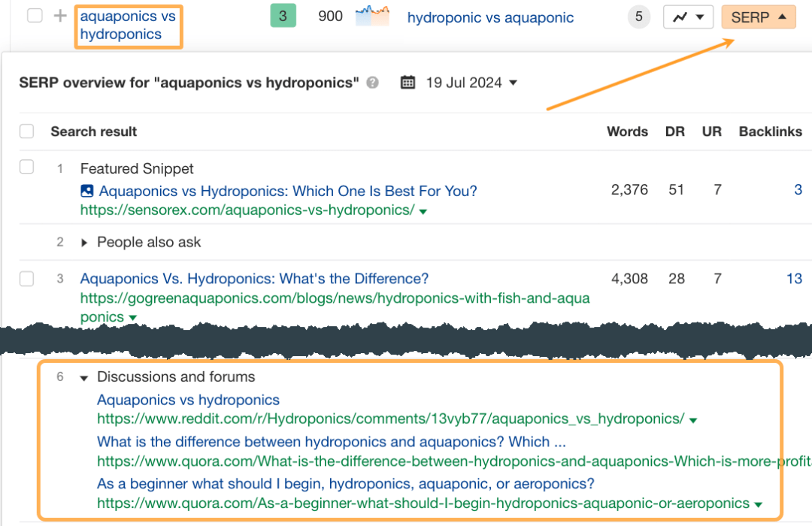Open the aquaponics vs hydroponics Reddit result
Viewport: 812px width, 526px height.
coord(188,400)
